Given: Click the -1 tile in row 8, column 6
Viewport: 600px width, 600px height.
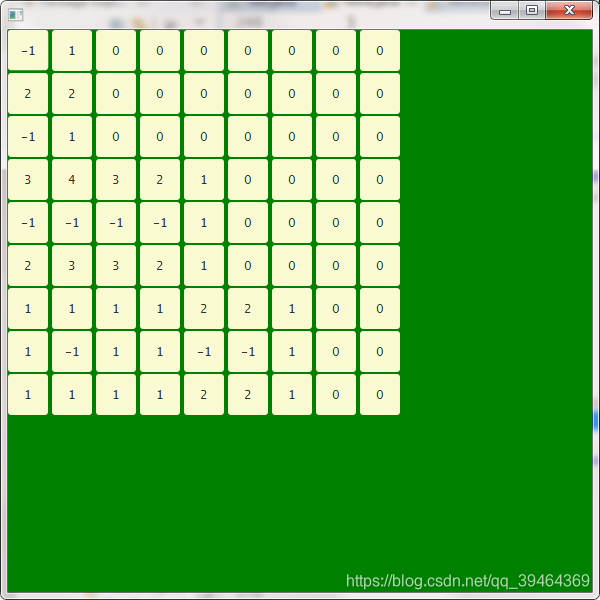Looking at the screenshot, I should 248,352.
